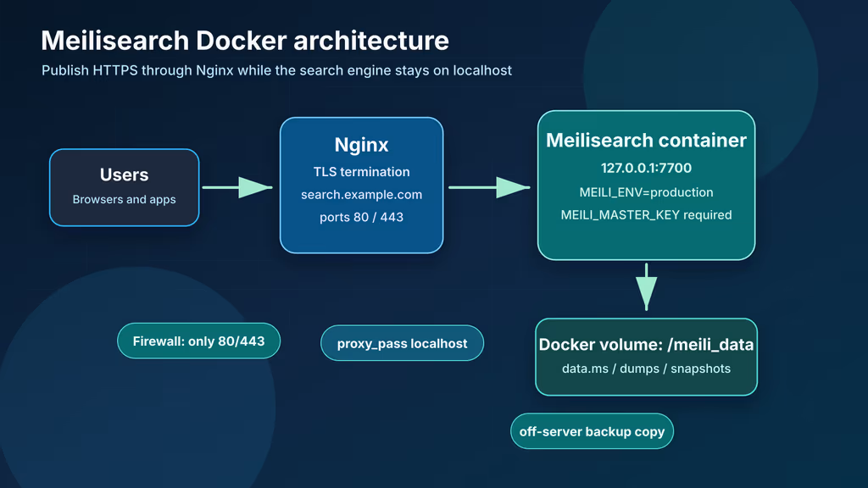Click the "Meilisearch Docker architecture" title
Image resolution: width=868 pixels, height=488 pixels.
(x=245, y=41)
